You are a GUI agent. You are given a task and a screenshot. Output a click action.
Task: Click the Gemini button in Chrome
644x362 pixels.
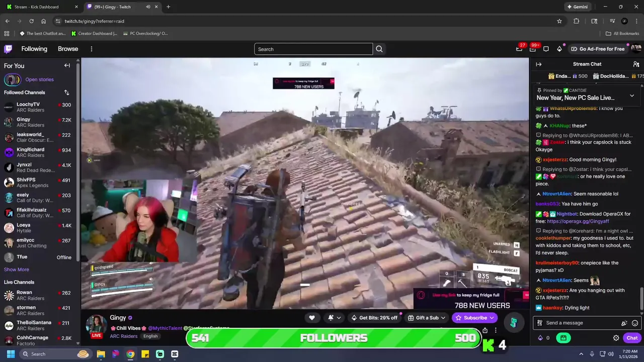(577, 7)
